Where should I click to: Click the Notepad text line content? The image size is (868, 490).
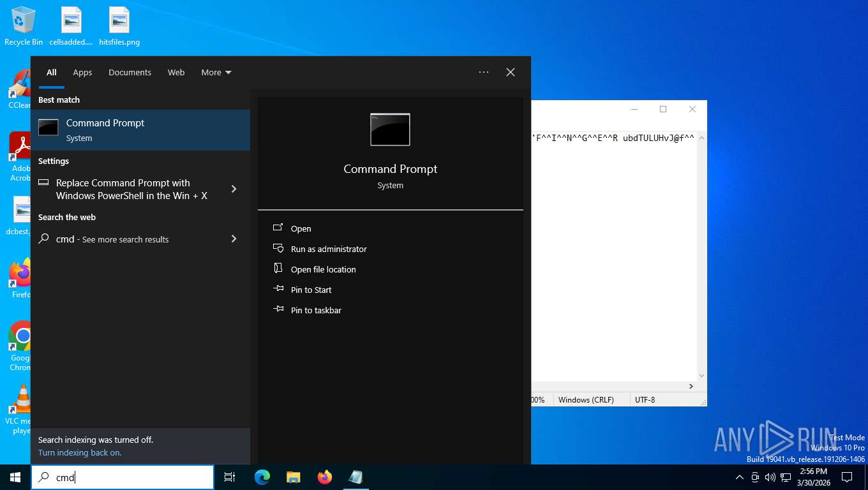coord(613,137)
